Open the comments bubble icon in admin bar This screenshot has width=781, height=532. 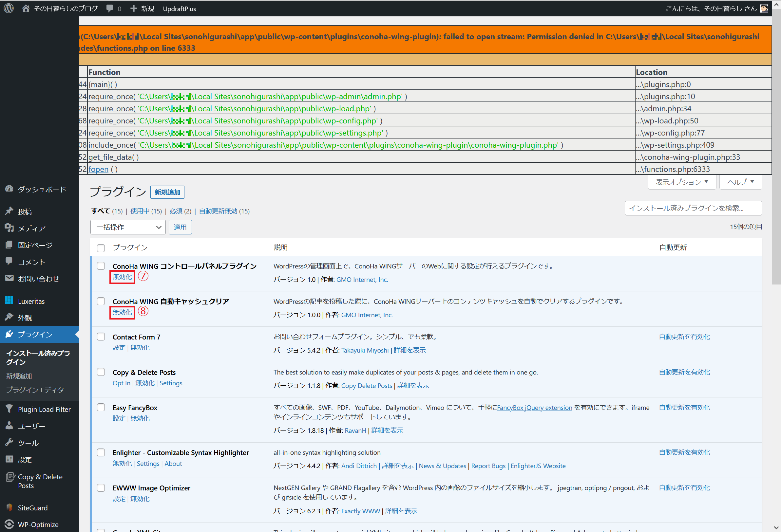[x=109, y=9]
